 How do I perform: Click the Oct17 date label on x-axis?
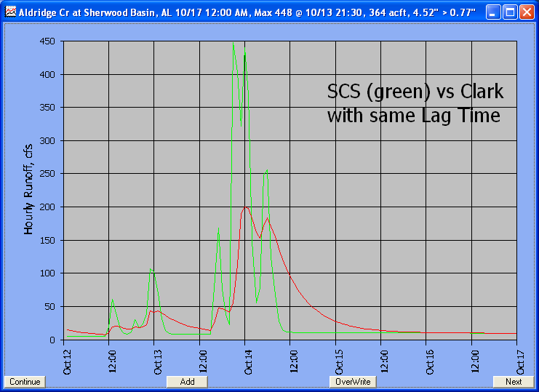tap(518, 359)
